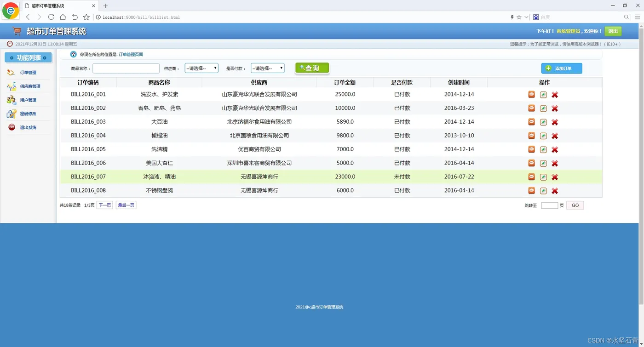The width and height of the screenshot is (644, 347).
Task: Open a new browser tab
Action: tap(105, 6)
